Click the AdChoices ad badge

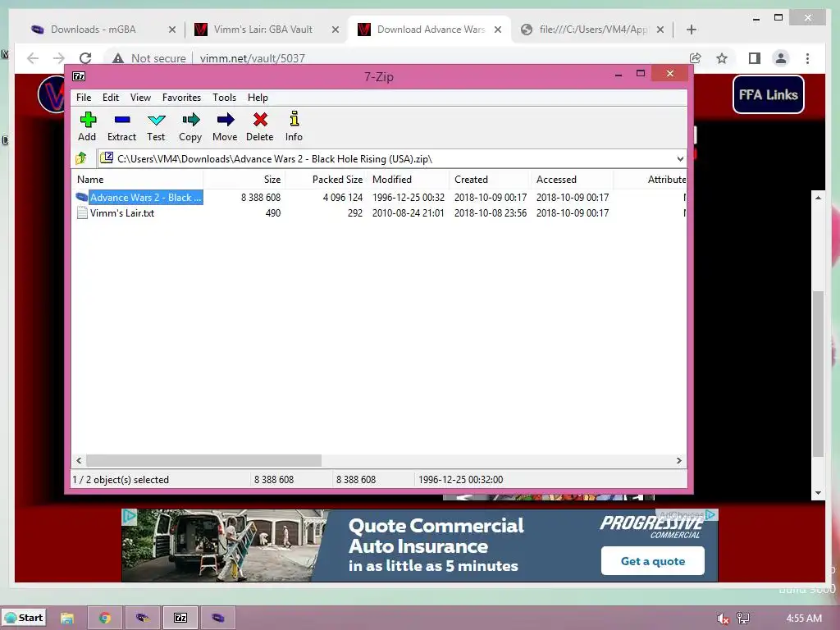(x=687, y=514)
